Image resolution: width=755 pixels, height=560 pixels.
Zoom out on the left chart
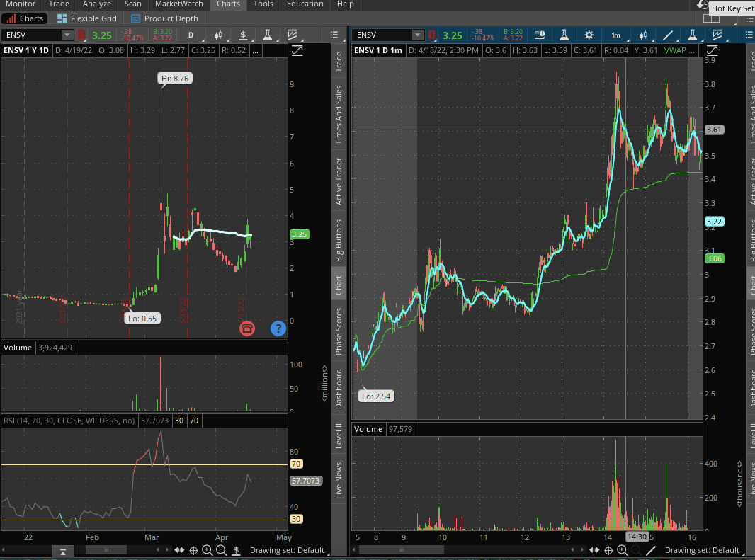click(221, 550)
